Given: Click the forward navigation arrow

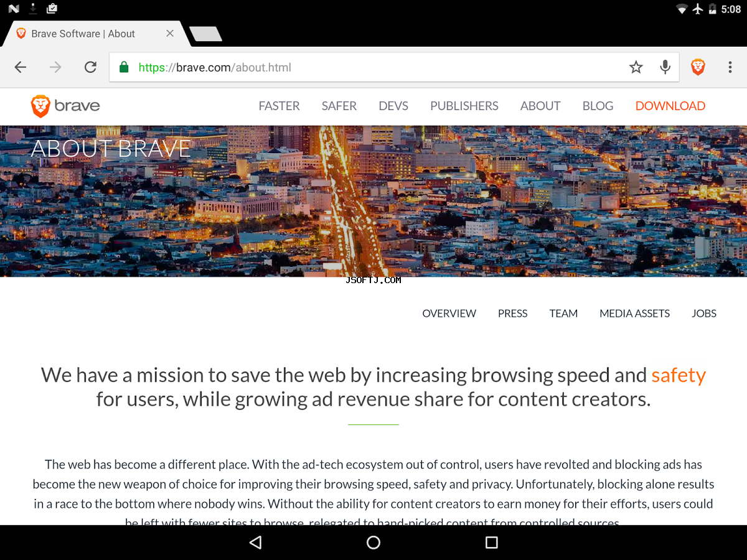Looking at the screenshot, I should [x=55, y=67].
